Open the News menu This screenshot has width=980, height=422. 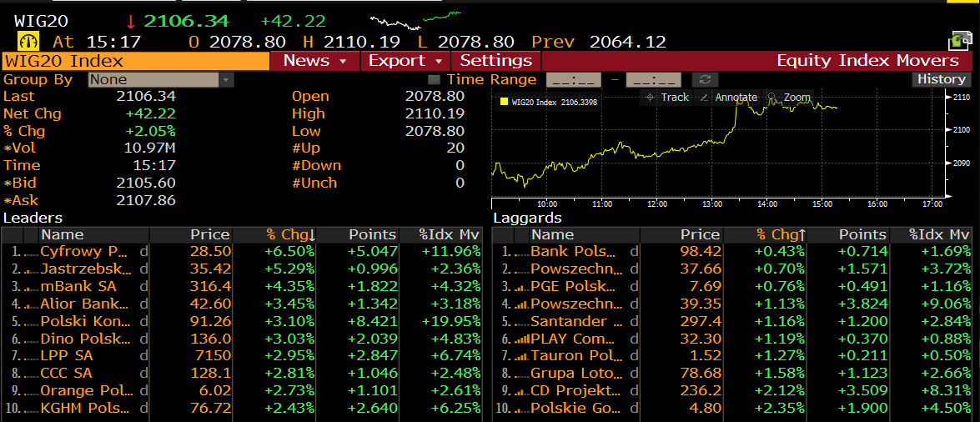click(x=315, y=61)
